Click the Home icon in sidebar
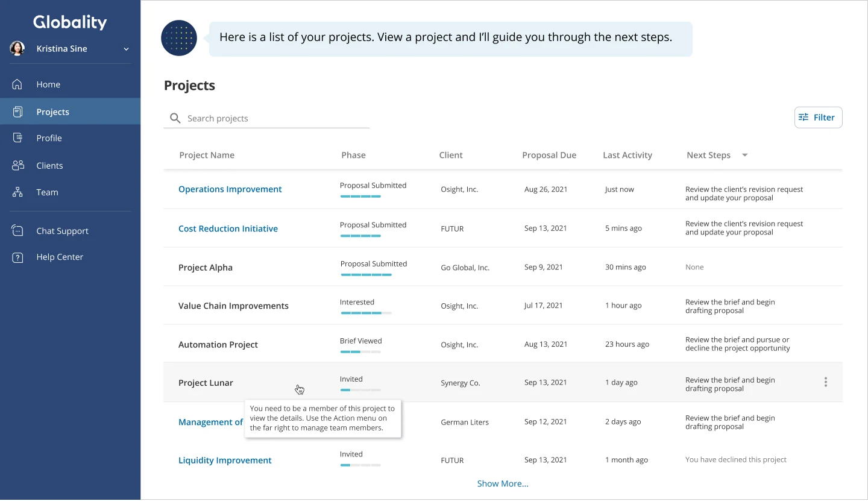Screen dimensions: 868x501 17,84
